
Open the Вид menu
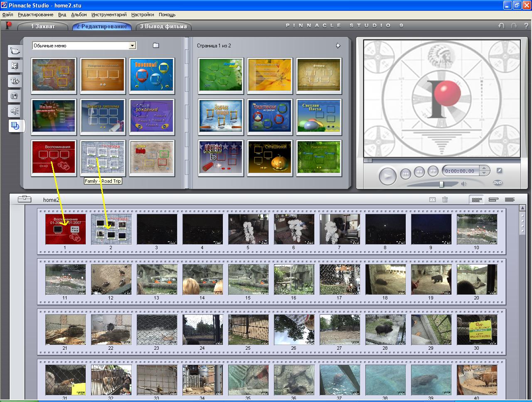(x=62, y=15)
